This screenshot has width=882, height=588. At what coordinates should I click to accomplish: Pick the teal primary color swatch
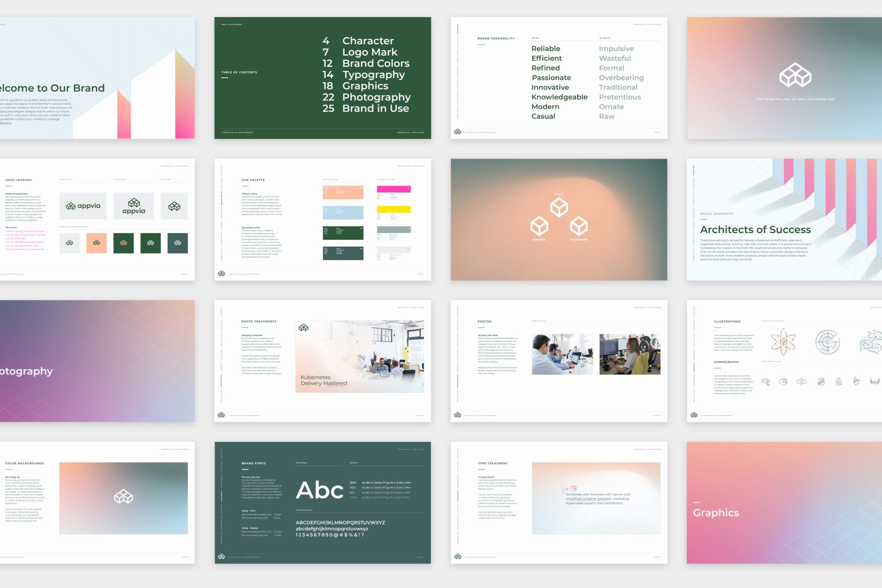pos(343,253)
